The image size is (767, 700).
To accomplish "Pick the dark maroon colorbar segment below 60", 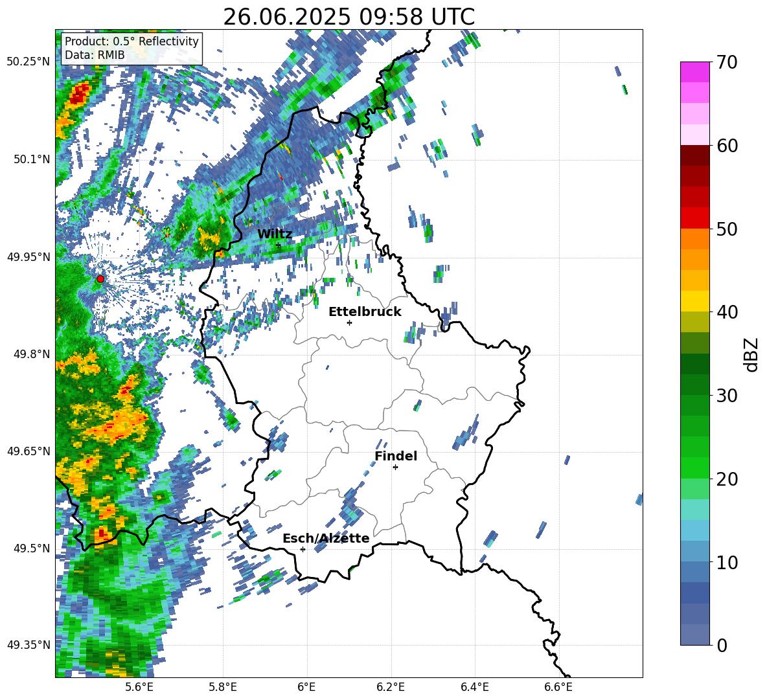I will click(x=694, y=155).
